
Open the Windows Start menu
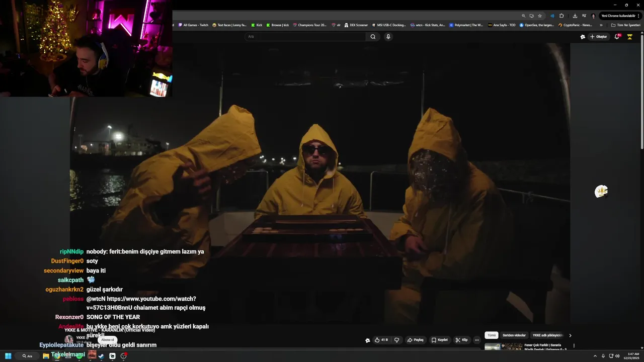8,356
